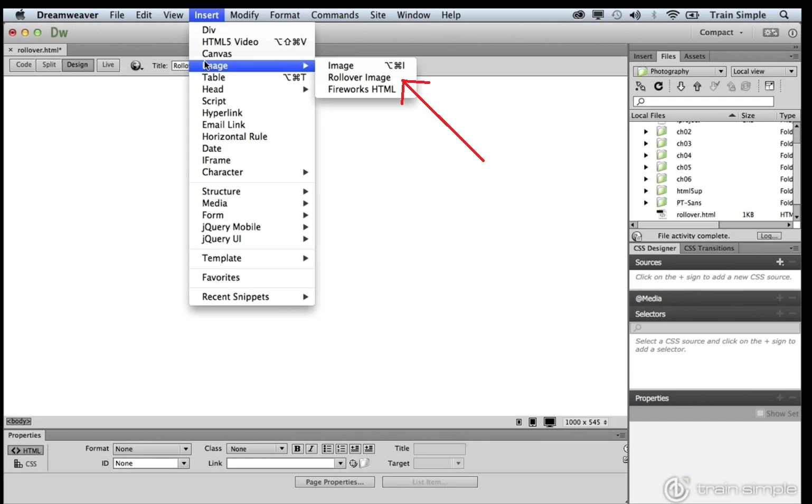Expand the ch02 folder
The width and height of the screenshot is (812, 504).
pyautogui.click(x=646, y=132)
